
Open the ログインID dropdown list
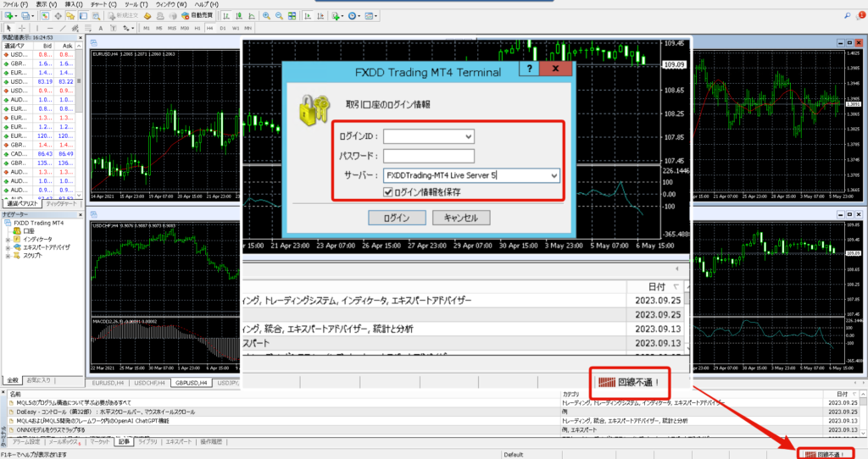tap(468, 136)
